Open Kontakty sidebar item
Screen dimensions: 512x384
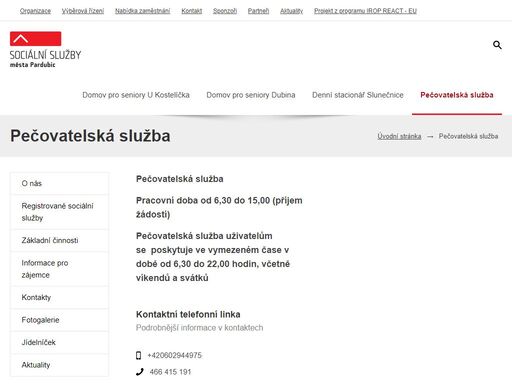[x=59, y=297]
